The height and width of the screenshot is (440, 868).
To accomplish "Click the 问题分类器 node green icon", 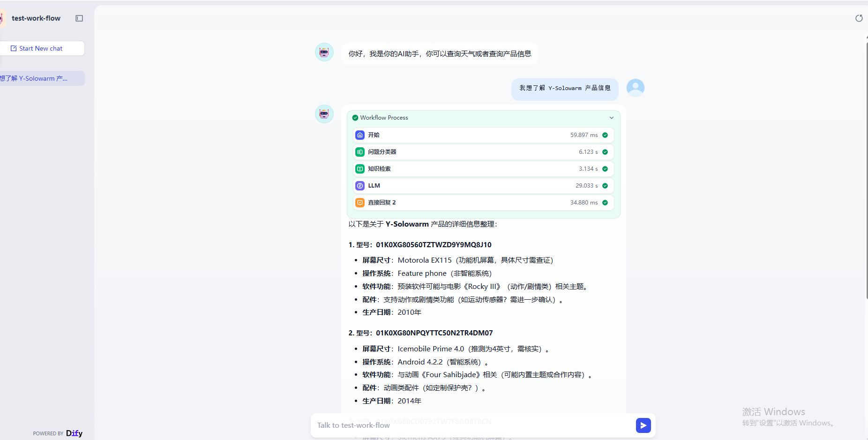I will click(360, 152).
